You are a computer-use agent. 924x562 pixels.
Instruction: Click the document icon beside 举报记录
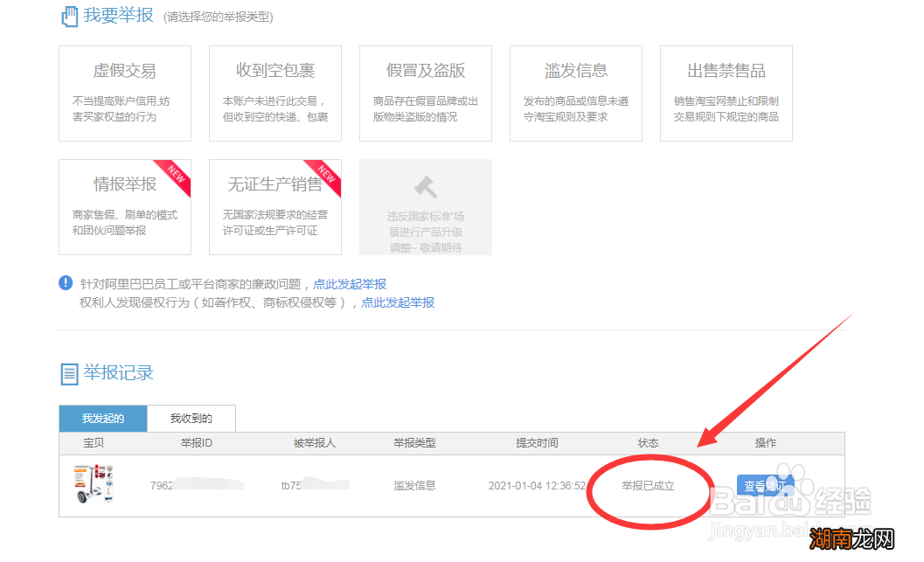click(x=68, y=374)
